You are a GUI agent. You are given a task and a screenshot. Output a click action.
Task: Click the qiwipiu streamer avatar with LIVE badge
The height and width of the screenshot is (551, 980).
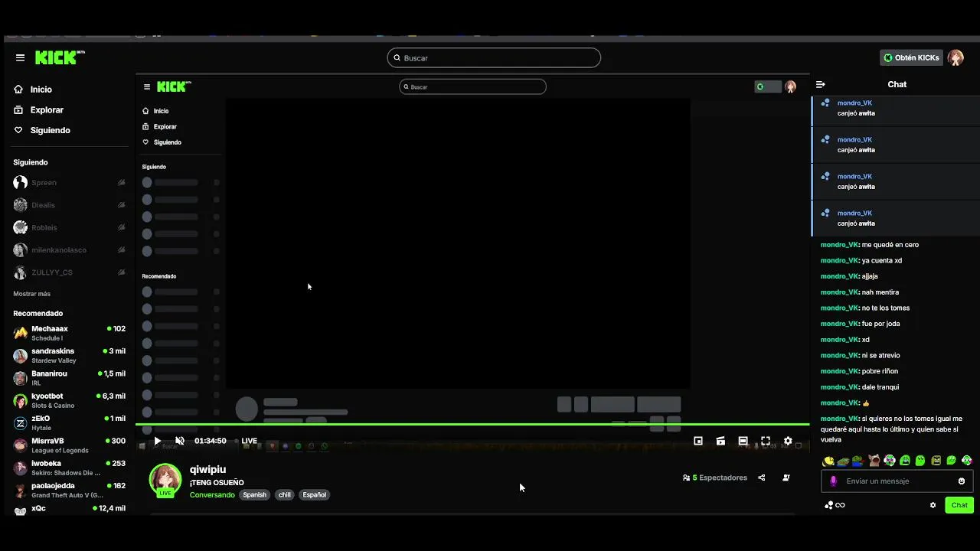pos(165,480)
